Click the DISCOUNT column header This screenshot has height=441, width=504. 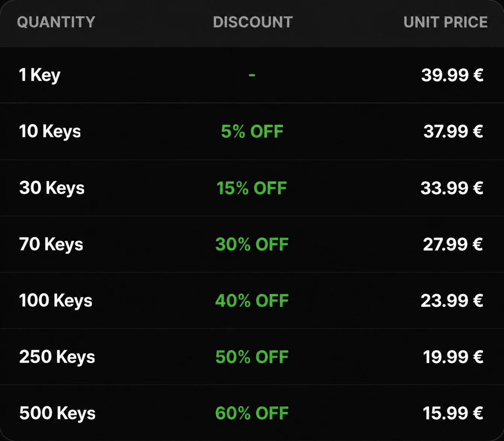click(x=253, y=22)
